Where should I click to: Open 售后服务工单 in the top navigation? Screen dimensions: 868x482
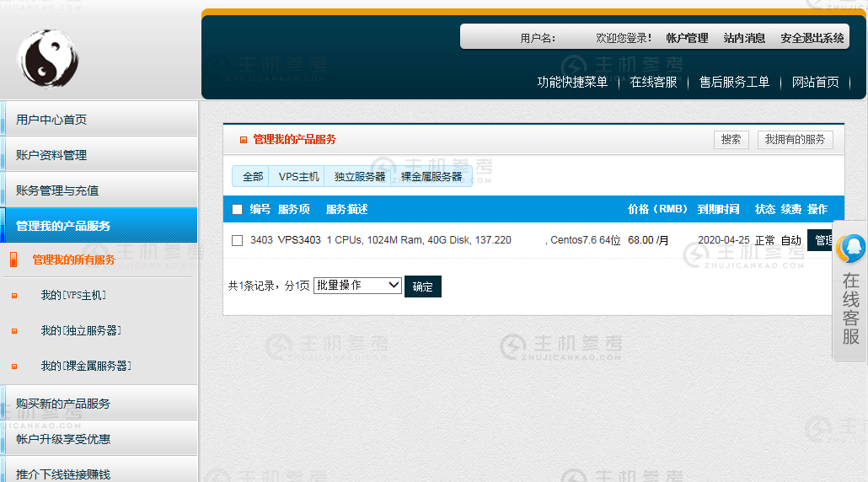pyautogui.click(x=734, y=82)
